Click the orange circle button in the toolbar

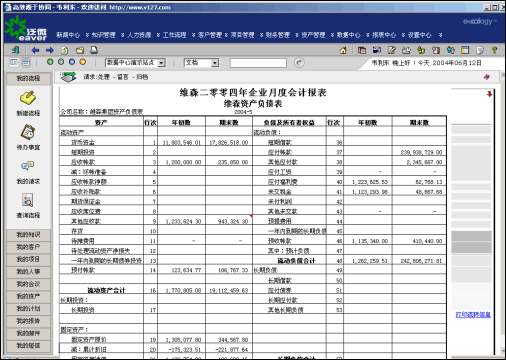[x=83, y=62]
